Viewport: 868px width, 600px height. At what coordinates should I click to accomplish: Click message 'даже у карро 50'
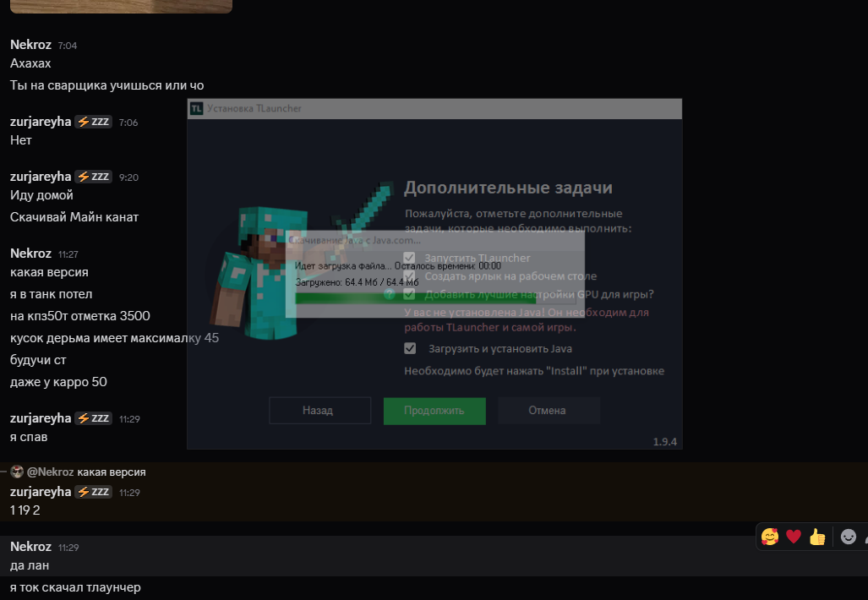click(58, 382)
